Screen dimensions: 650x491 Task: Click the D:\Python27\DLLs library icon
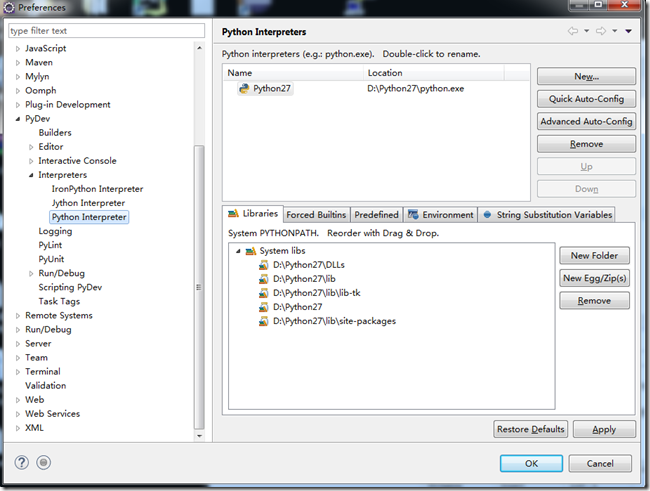coord(263,265)
